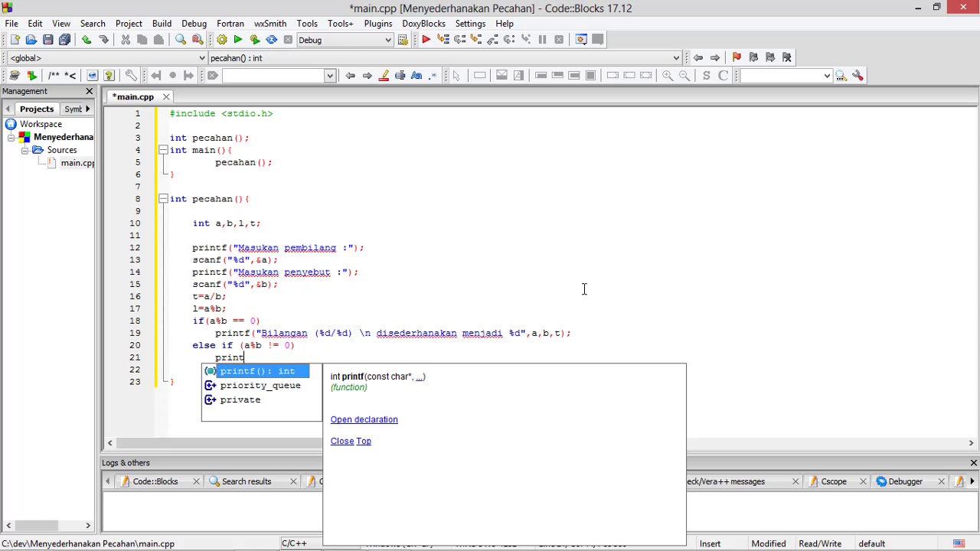The width and height of the screenshot is (980, 551).
Task: Select main.cpp in project tree
Action: [x=77, y=163]
